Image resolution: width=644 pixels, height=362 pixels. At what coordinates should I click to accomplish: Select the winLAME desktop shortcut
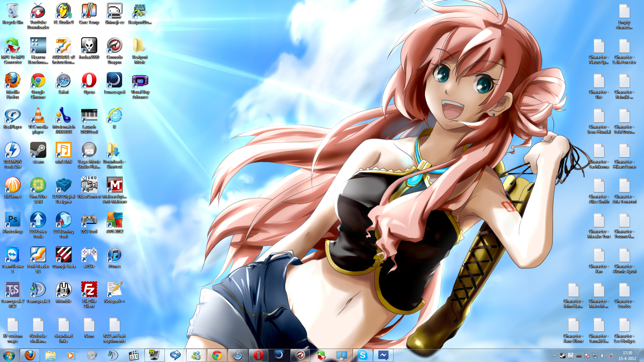[x=64, y=153]
